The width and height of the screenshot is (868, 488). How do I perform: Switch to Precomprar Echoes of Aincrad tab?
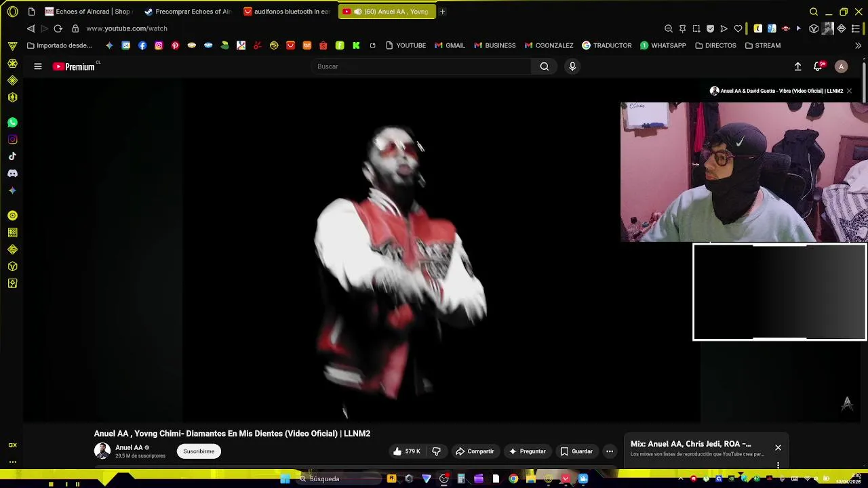189,12
